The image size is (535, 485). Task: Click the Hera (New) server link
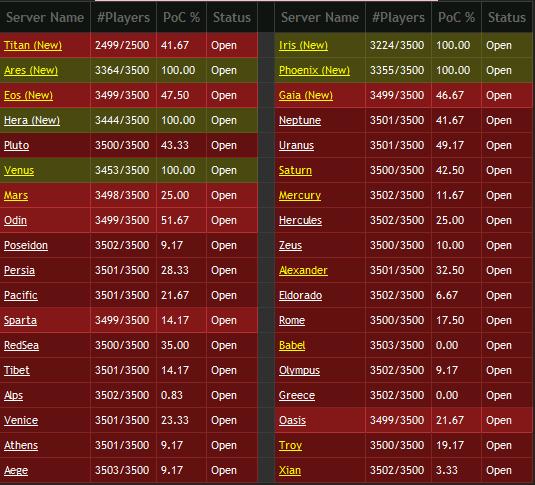[x=32, y=120]
